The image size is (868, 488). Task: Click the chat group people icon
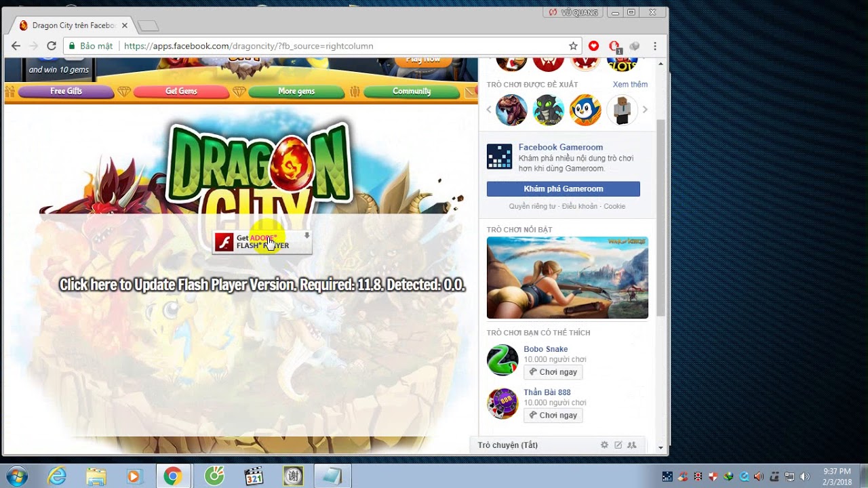tap(632, 445)
